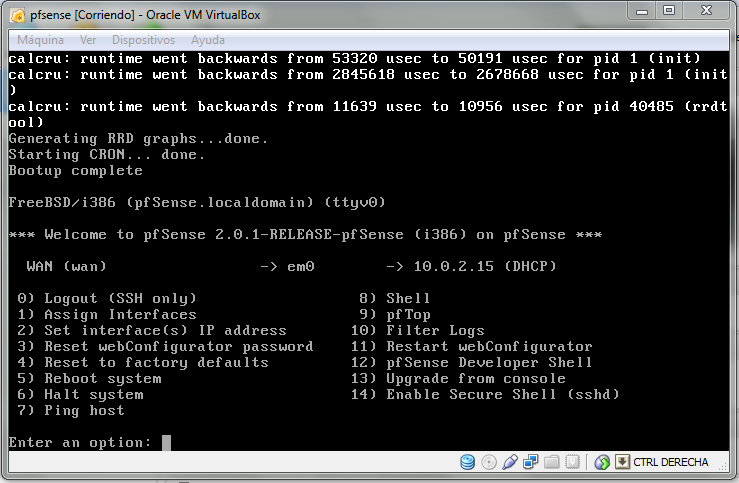Click at the 'Enter an option' prompt cursor
Screen dimensions: 739x483
166,442
